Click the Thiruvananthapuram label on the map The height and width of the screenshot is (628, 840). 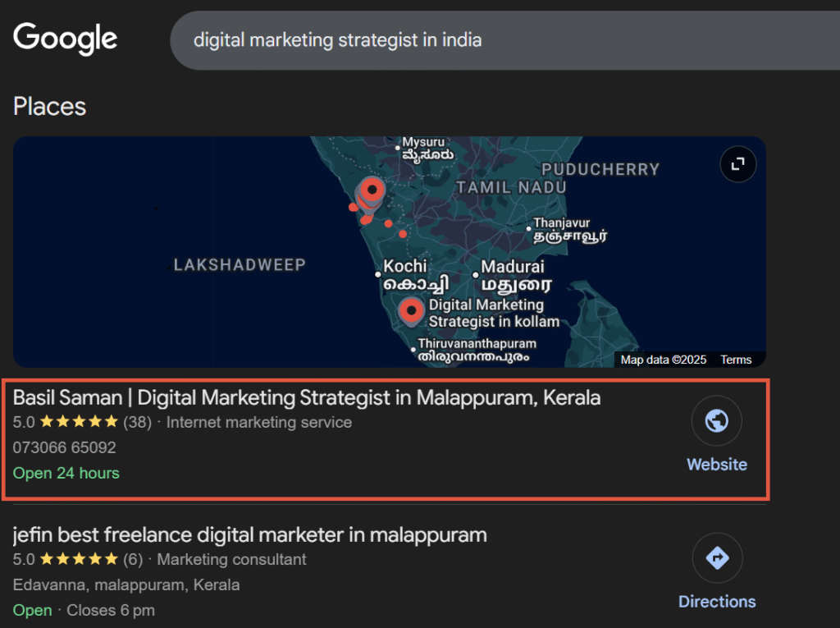[477, 344]
